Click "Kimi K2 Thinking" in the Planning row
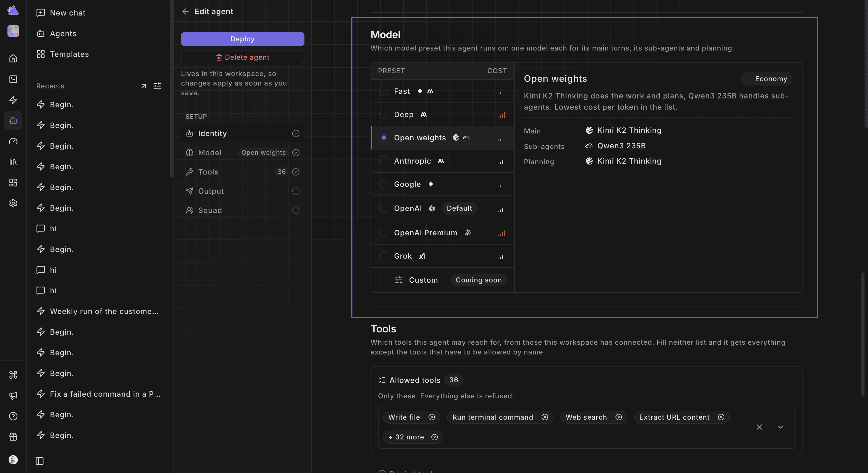Viewport: 868px width, 473px height. point(629,161)
